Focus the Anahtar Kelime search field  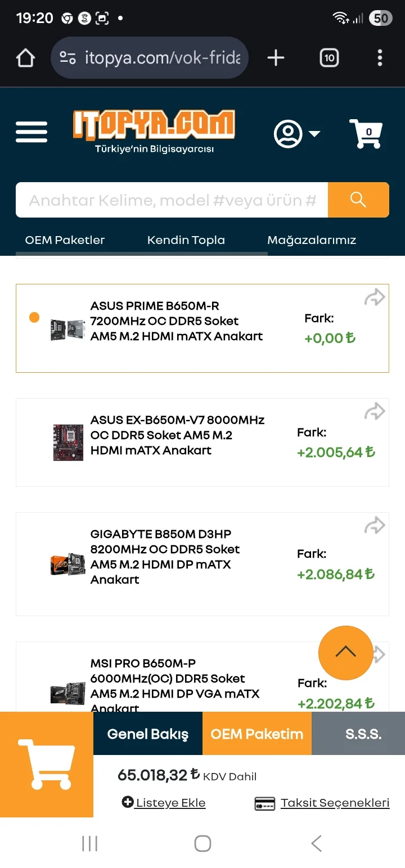[x=172, y=200]
